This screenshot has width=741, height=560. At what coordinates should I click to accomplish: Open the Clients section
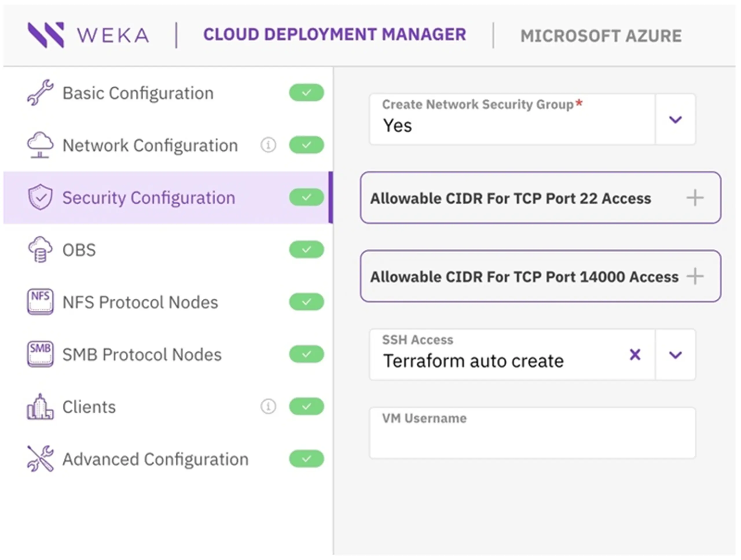[168, 406]
